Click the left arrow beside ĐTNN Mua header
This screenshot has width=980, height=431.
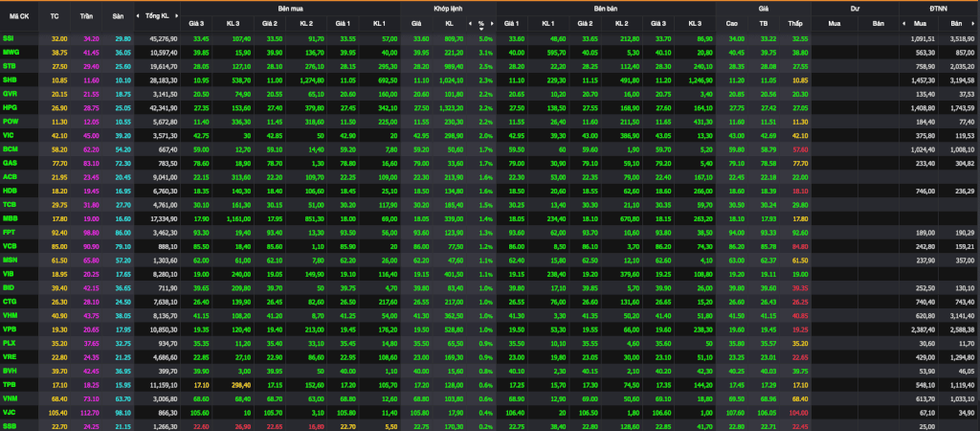point(902,24)
